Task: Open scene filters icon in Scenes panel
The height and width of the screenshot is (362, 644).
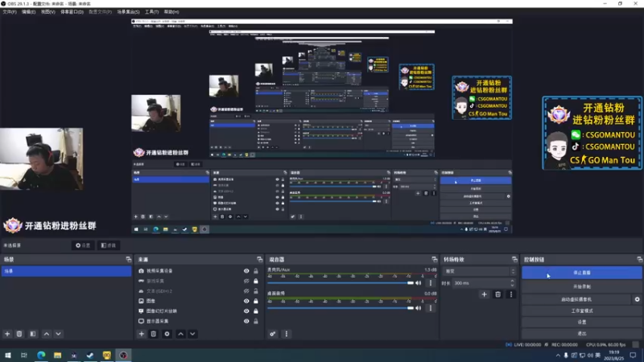Action: coord(33,334)
